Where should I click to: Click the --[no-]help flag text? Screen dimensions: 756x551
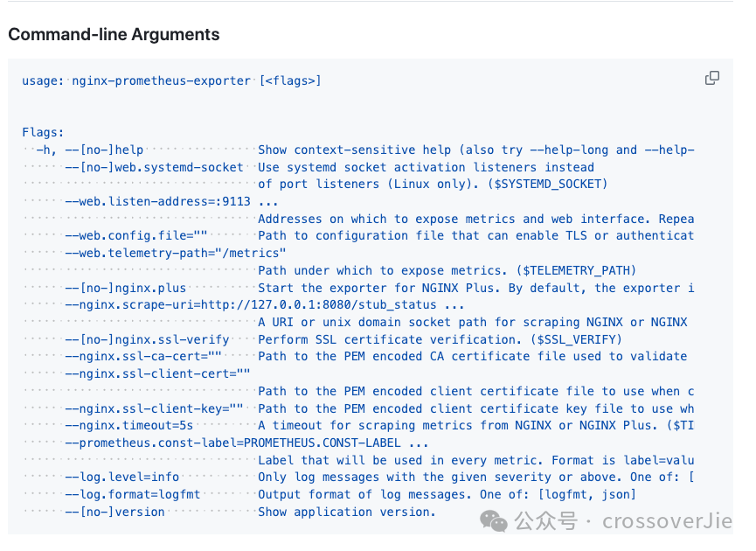[104, 150]
